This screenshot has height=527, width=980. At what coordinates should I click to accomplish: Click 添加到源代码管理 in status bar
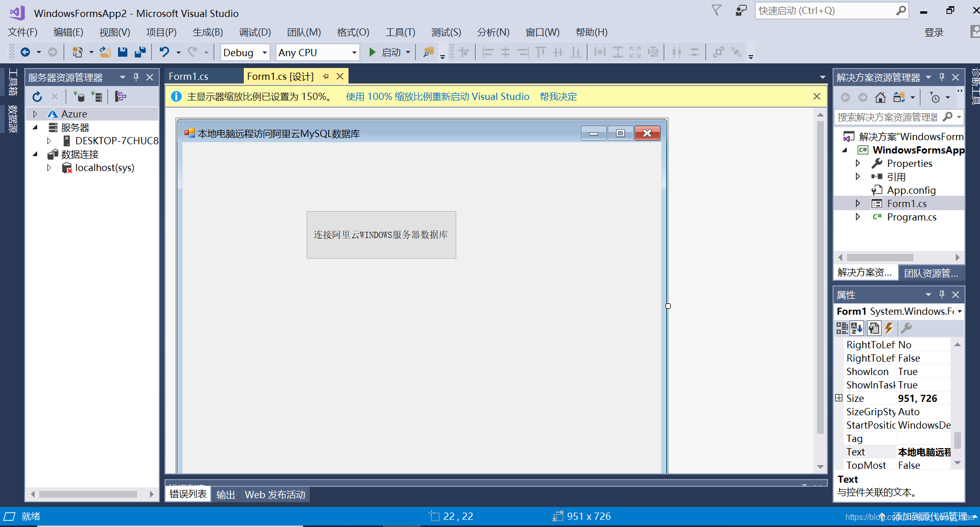[x=931, y=516]
